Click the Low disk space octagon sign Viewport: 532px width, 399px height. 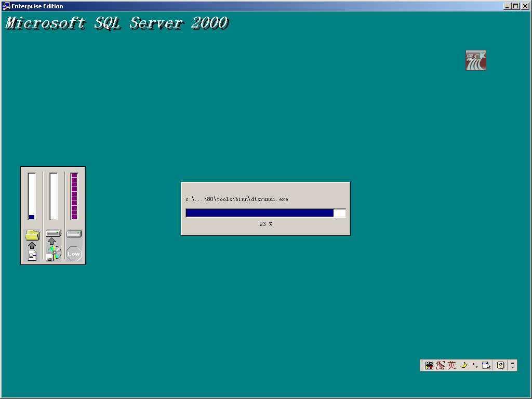click(x=74, y=254)
